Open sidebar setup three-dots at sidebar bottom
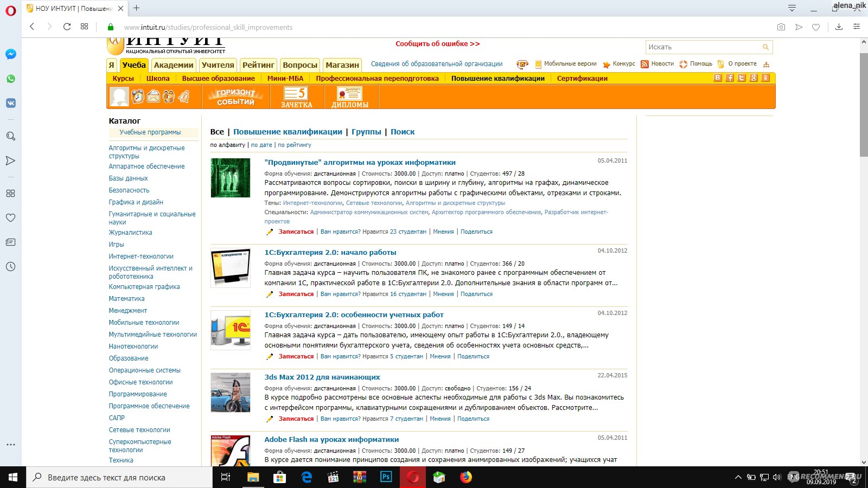Viewport: 868px width, 488px height. [11, 445]
